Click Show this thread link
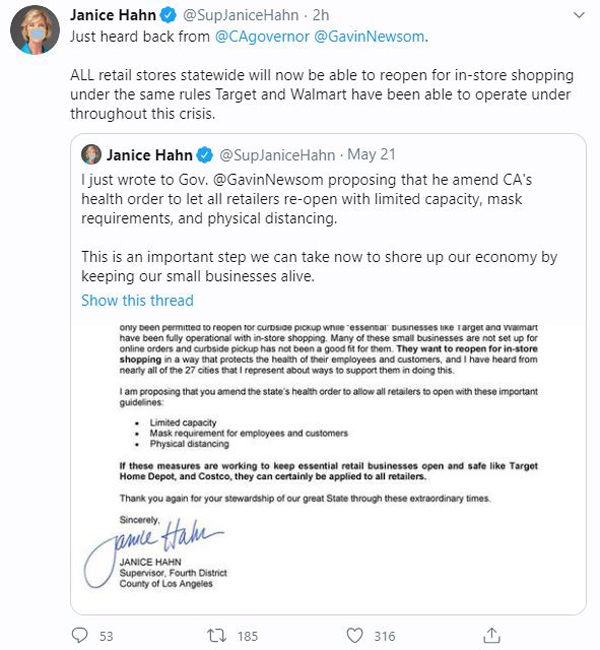The image size is (600, 650). point(137,300)
